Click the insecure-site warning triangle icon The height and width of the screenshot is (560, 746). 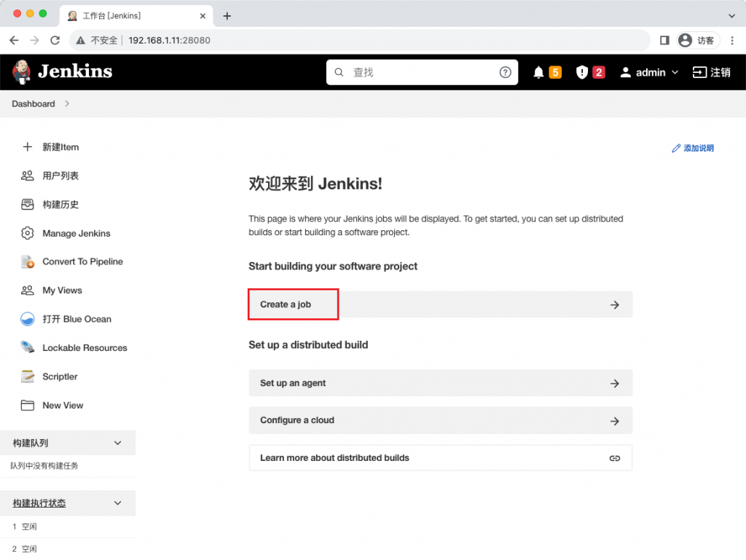click(81, 40)
